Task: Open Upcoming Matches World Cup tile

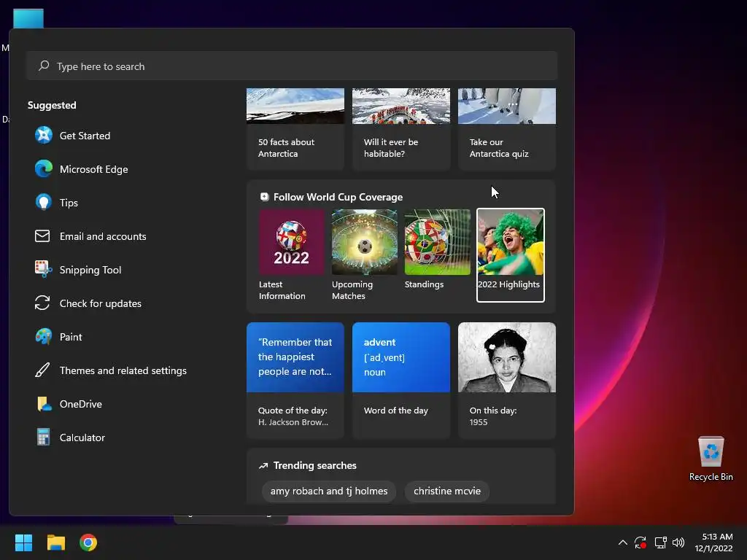Action: pyautogui.click(x=365, y=255)
